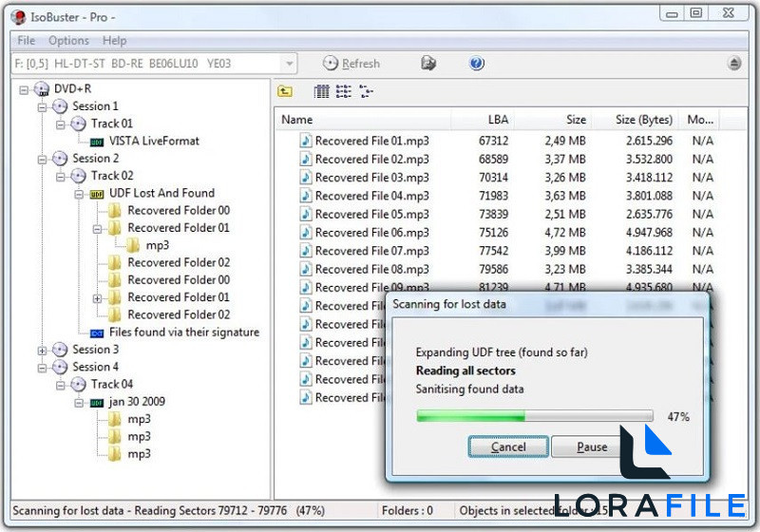Click the LBA value 67312
This screenshot has height=532, width=760.
pyautogui.click(x=493, y=141)
